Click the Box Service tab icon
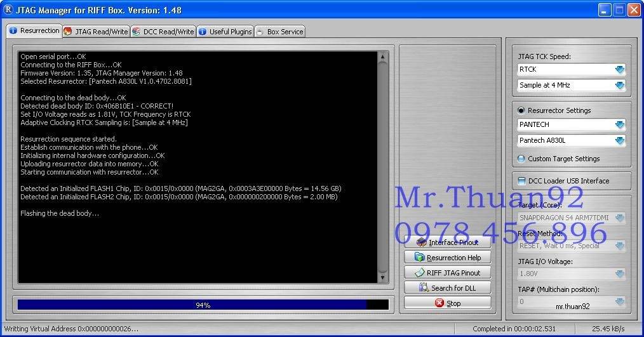This screenshot has height=337, width=644. coord(260,32)
